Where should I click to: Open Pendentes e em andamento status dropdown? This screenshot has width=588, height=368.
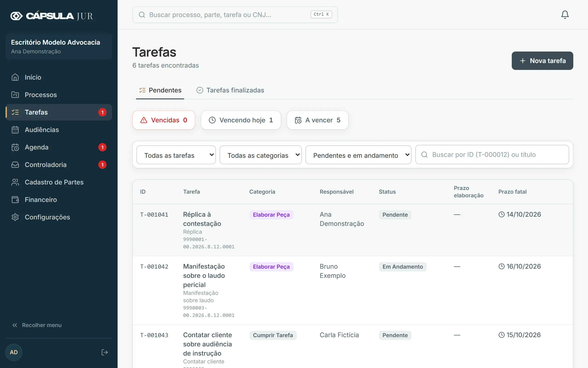pyautogui.click(x=358, y=155)
